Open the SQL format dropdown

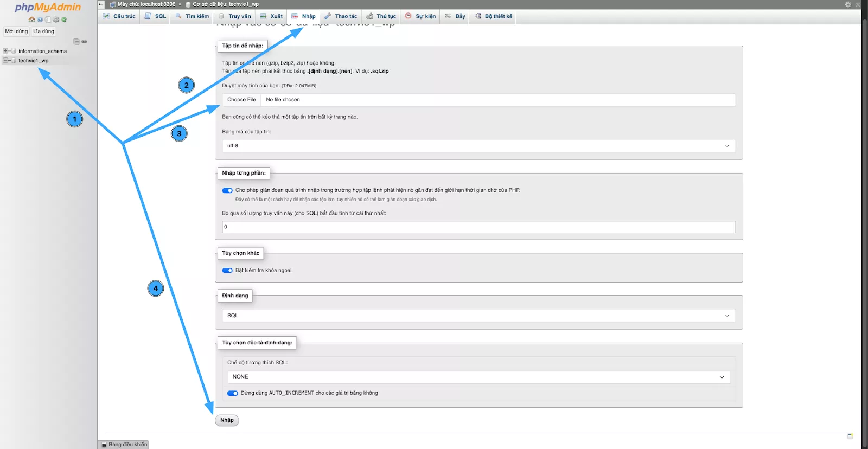[478, 316]
